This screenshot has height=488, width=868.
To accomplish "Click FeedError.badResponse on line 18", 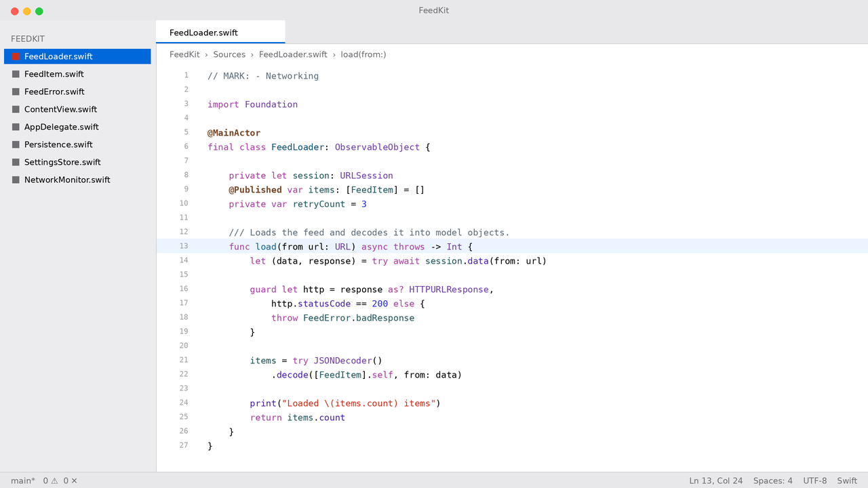I will [359, 318].
